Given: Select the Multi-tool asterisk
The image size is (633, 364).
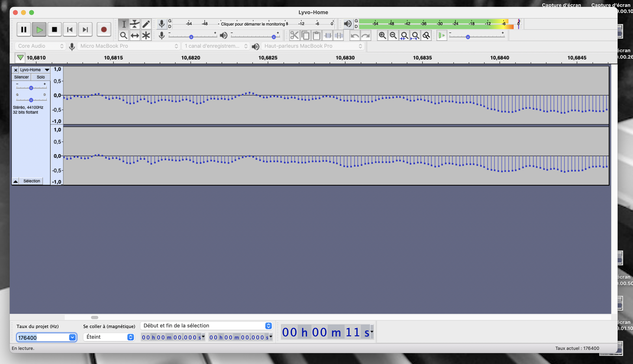Looking at the screenshot, I should click(146, 36).
